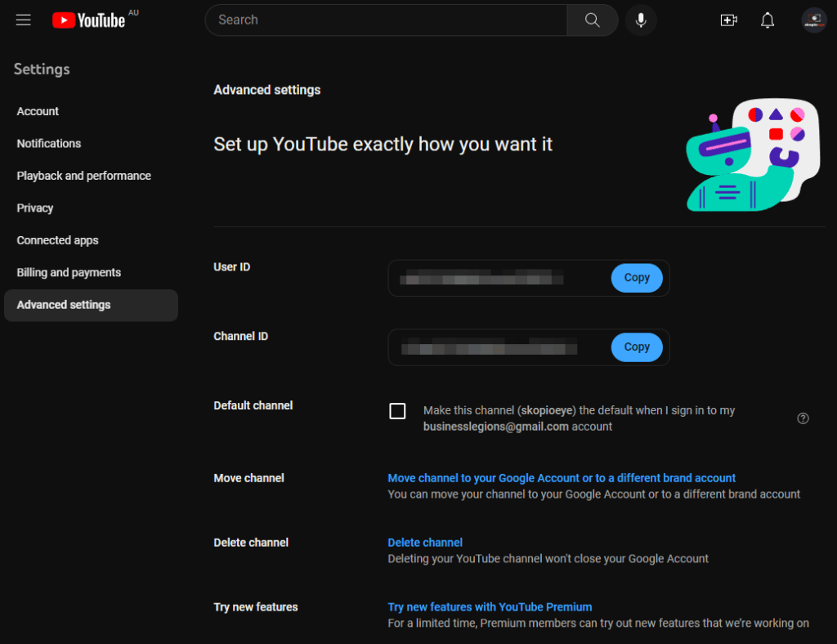The width and height of the screenshot is (837, 644).
Task: Copy the Channel ID
Action: (x=637, y=347)
